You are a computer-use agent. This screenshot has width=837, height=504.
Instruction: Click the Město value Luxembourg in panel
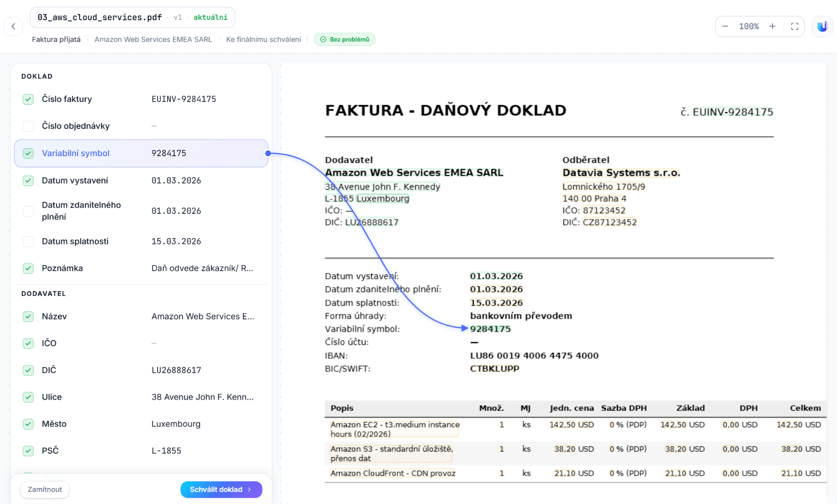[x=176, y=424]
